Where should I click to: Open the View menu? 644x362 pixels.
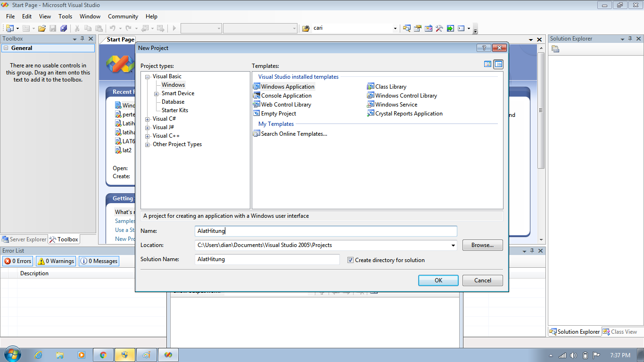[x=45, y=16]
